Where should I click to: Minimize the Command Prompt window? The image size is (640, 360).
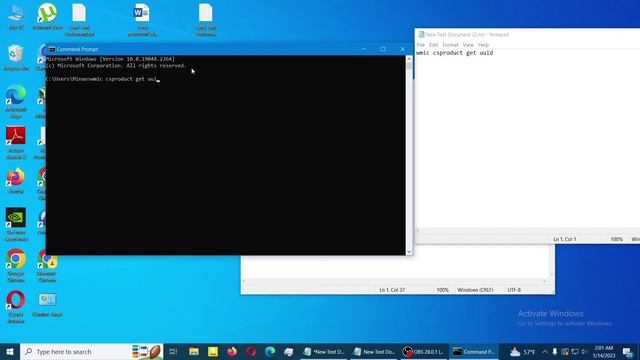(363, 49)
